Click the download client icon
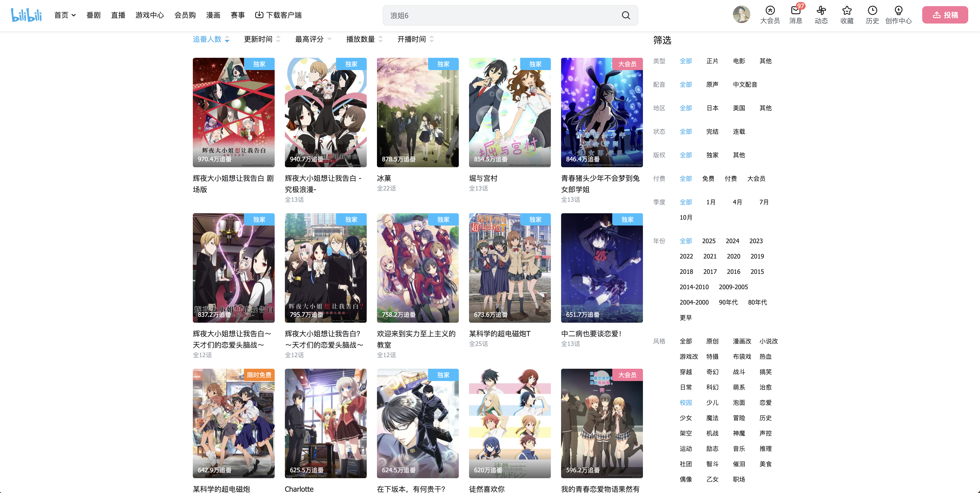The image size is (980, 493). point(259,15)
